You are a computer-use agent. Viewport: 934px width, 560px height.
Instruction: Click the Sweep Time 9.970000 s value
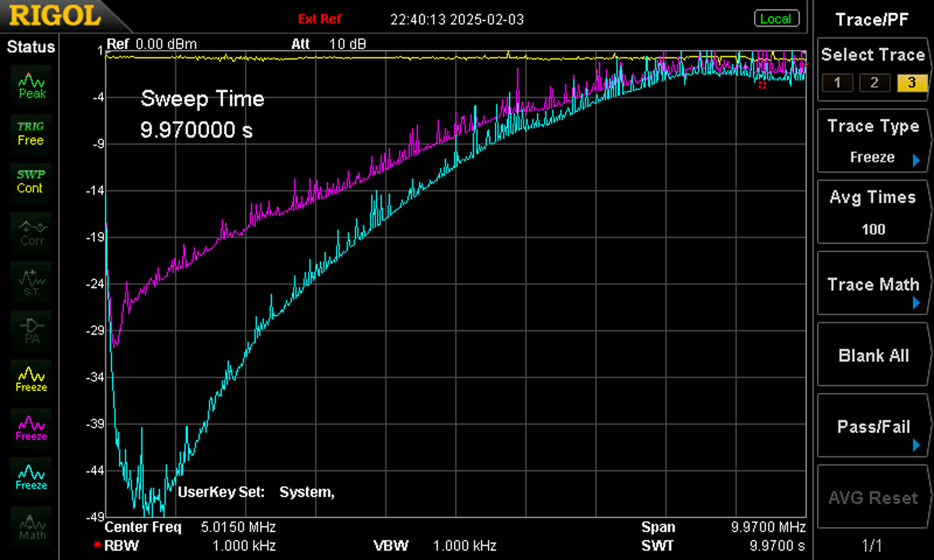[197, 130]
